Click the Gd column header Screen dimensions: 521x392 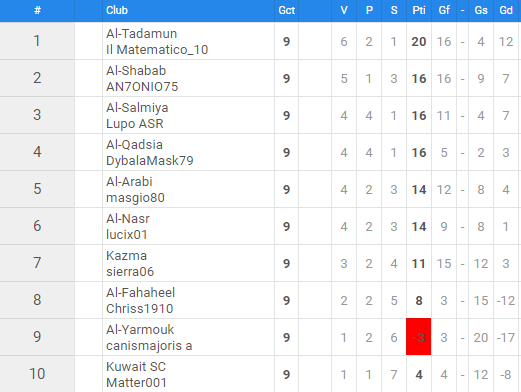[x=506, y=10]
